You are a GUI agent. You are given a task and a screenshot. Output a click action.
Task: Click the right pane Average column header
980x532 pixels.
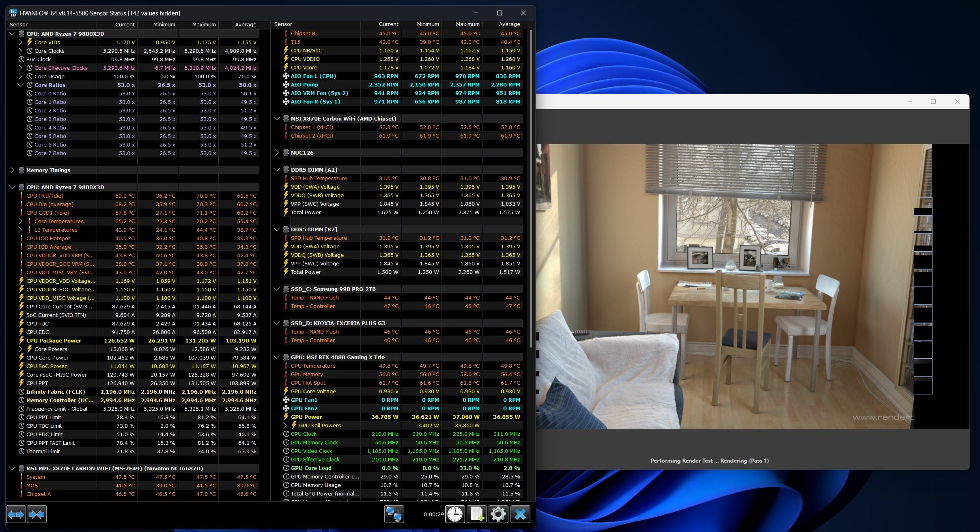[509, 24]
